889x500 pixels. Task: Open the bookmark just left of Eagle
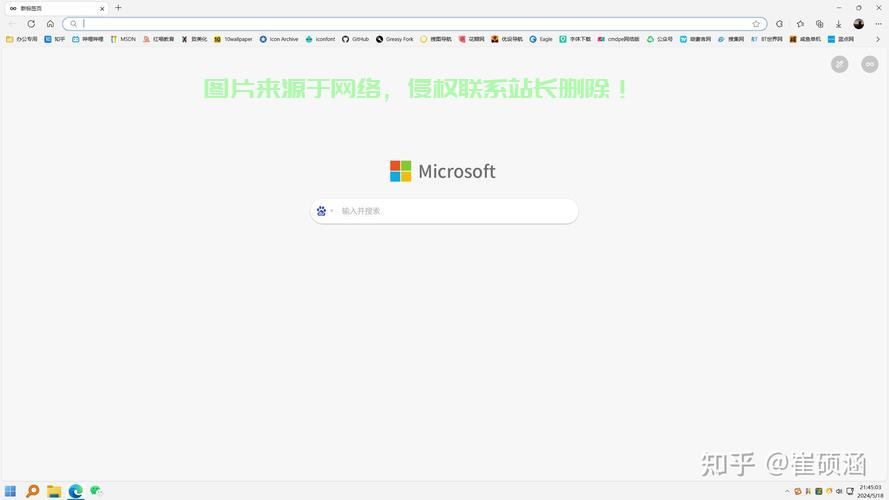(507, 39)
